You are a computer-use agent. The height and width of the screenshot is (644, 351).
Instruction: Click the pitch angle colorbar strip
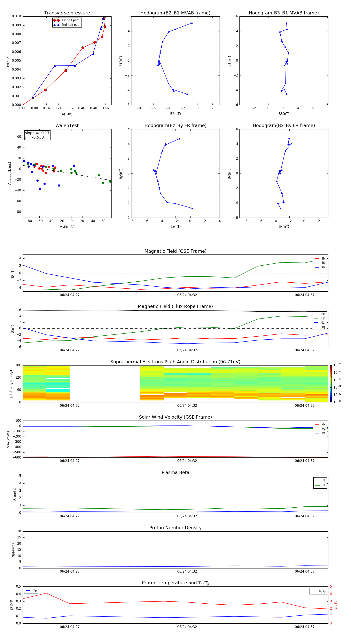click(331, 384)
